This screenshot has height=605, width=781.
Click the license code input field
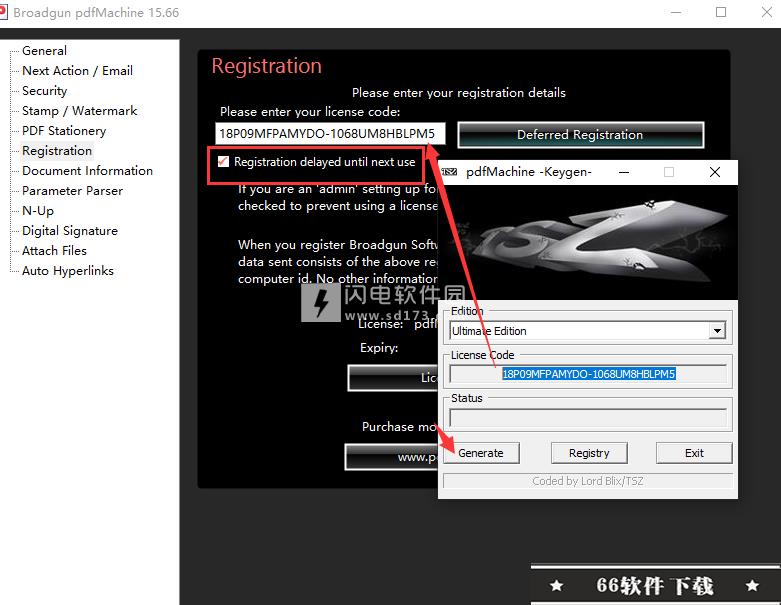(330, 133)
